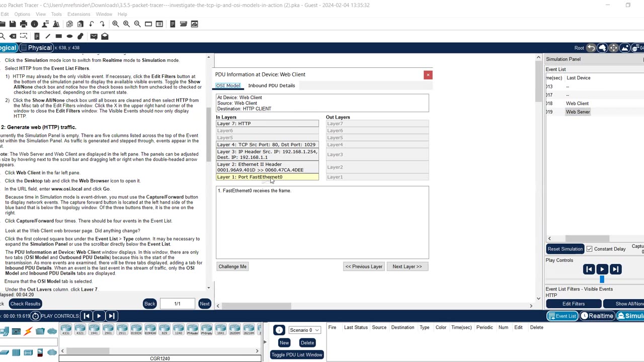Click the Zoom Reset magnifier icon
The image size is (644, 362).
(x=126, y=24)
